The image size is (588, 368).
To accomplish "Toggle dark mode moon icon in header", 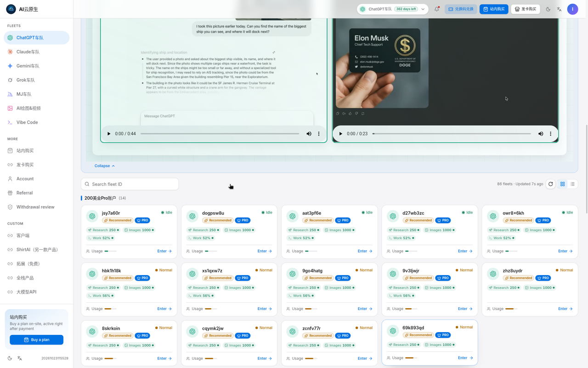I will [548, 9].
